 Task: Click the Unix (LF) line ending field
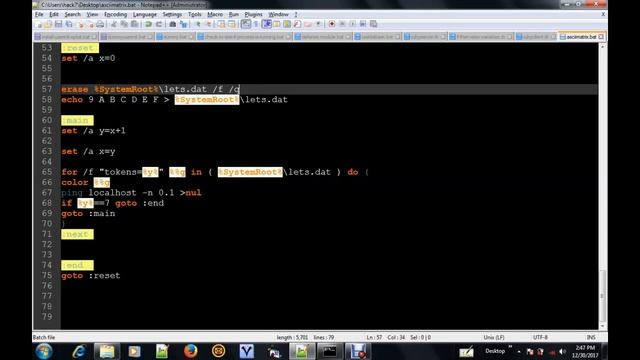tap(494, 338)
